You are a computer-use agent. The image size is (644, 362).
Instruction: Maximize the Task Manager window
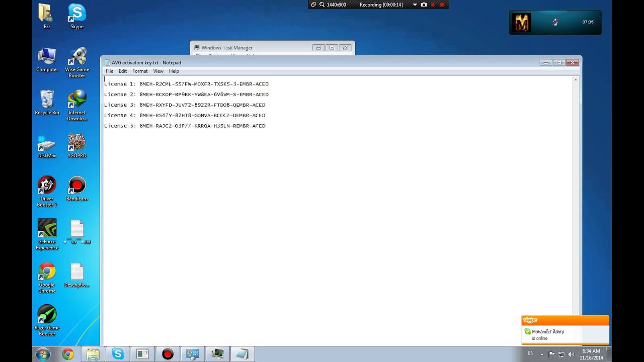pyautogui.click(x=332, y=48)
